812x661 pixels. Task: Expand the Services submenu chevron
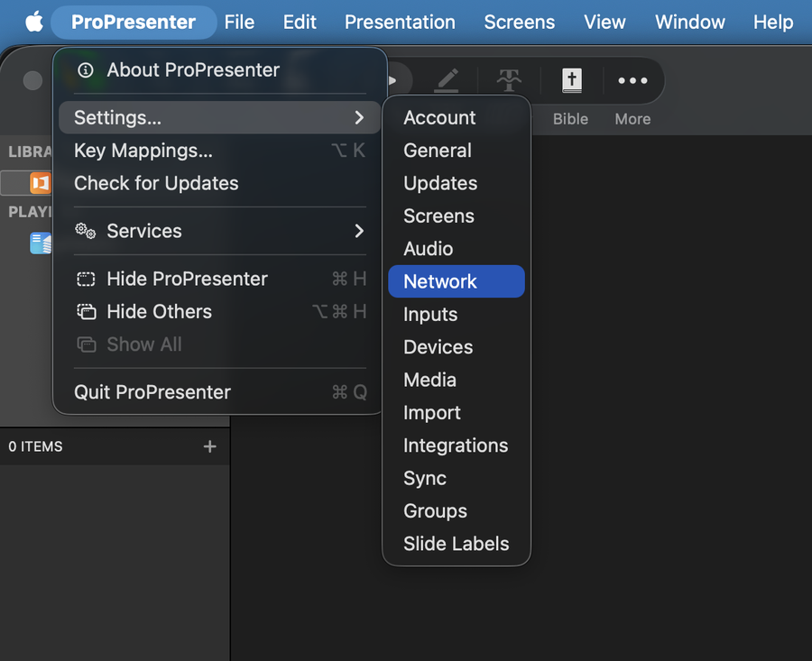click(359, 231)
